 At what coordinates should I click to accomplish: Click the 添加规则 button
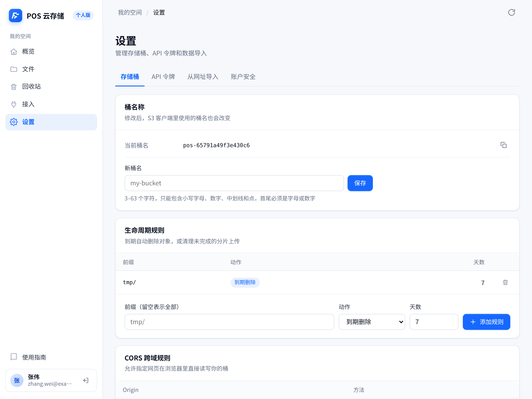486,322
